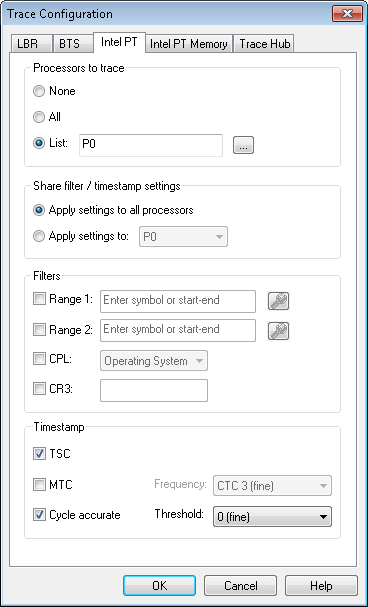Uncheck the Cycle accurate option
Viewport: 368px width, 607px height.
coord(39,515)
